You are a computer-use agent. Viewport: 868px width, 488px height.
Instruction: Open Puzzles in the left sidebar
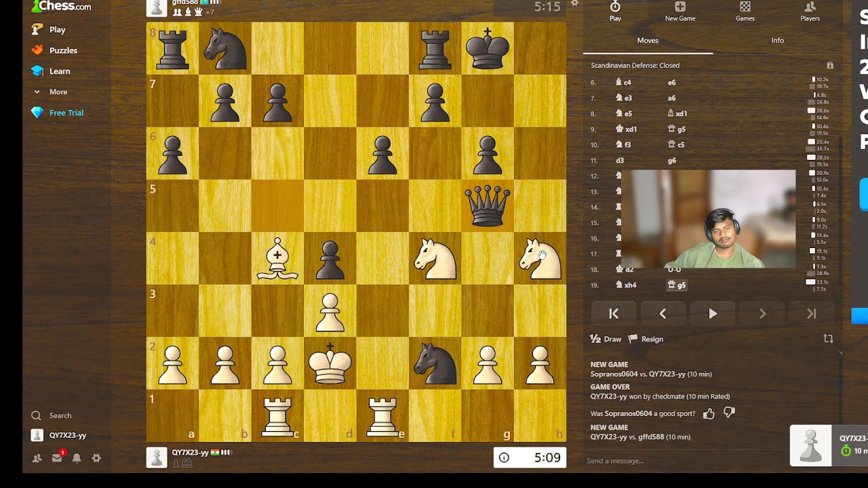tap(54, 50)
